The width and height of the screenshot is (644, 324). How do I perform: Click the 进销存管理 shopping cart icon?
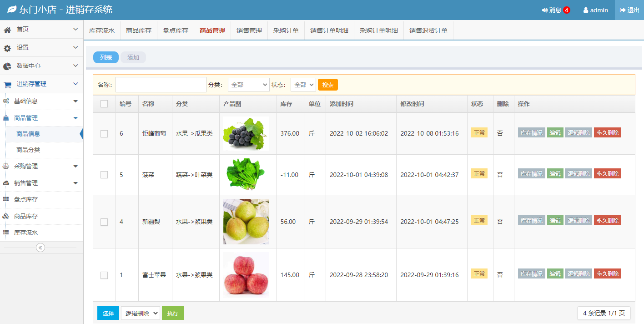[6, 84]
